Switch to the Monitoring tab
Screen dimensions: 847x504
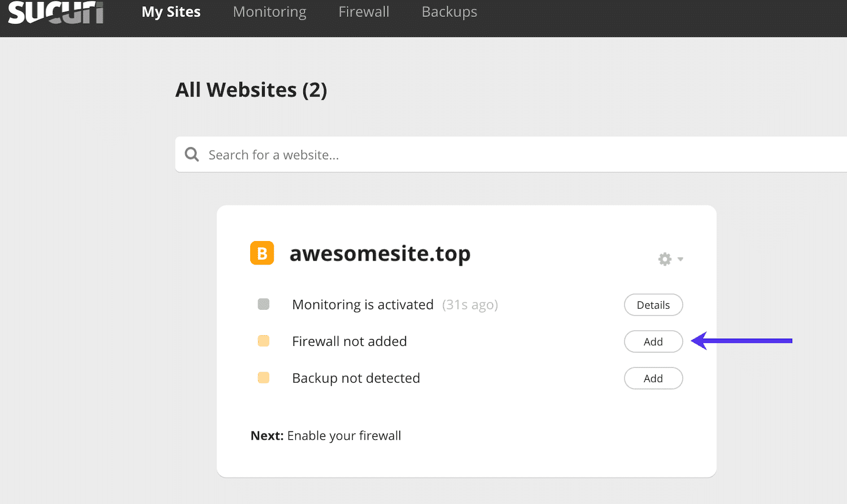(269, 12)
